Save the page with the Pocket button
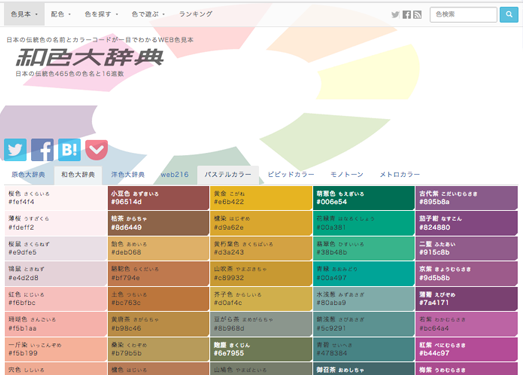Image resolution: width=523 pixels, height=375 pixels. click(x=96, y=150)
